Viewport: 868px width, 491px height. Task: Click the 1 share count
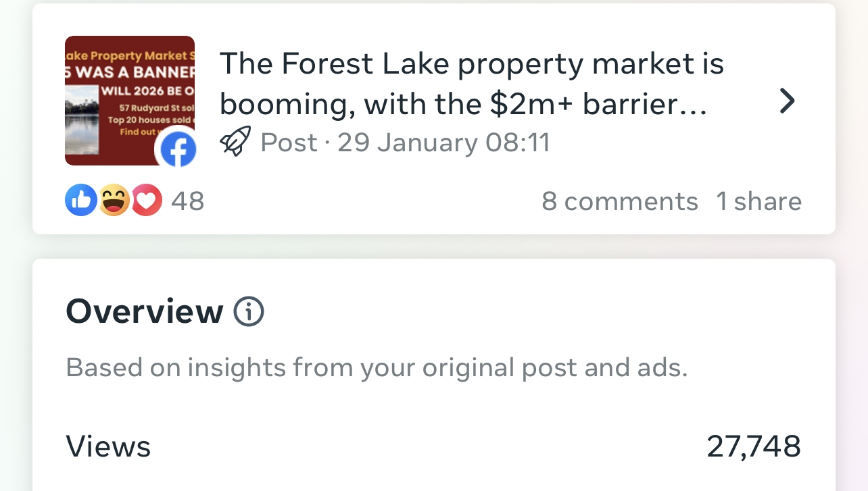[758, 201]
